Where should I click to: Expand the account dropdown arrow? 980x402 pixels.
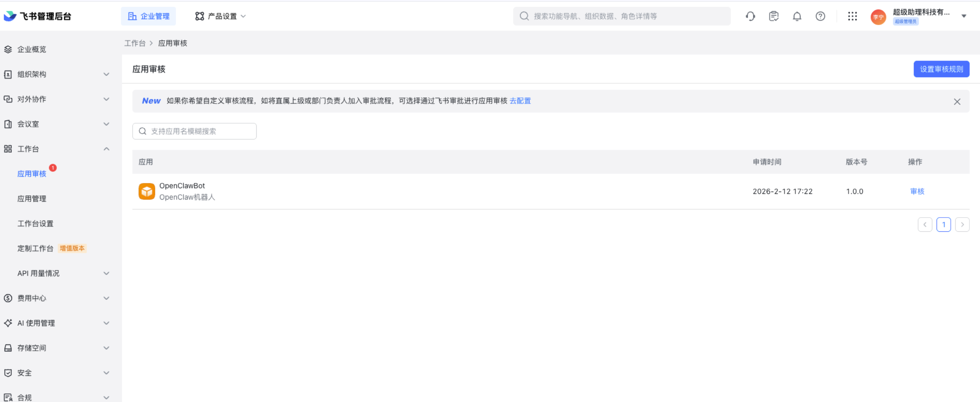coord(964,16)
